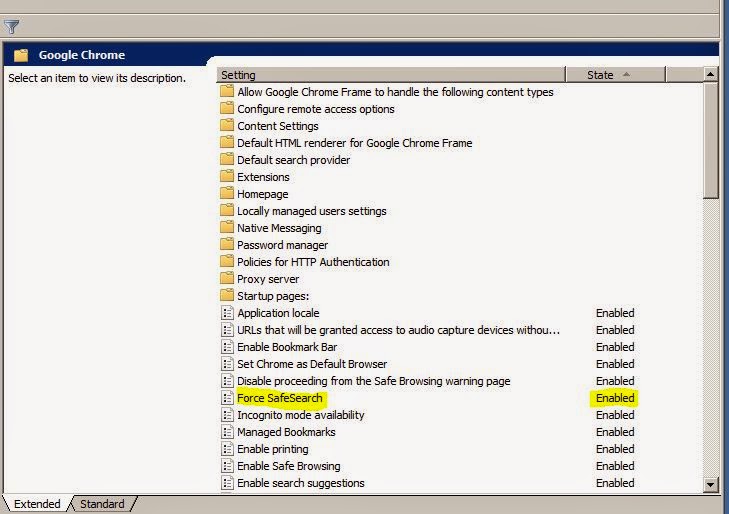Click policy icon beside Enable search suggestions

coord(227,483)
